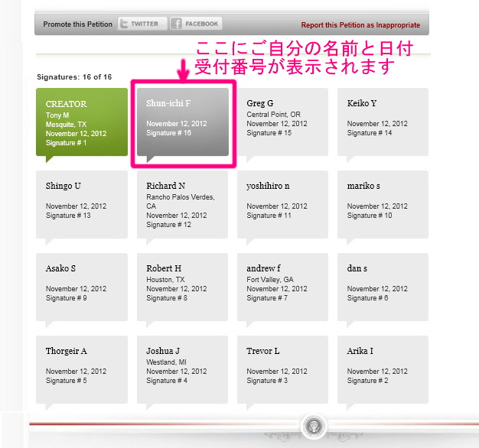This screenshot has height=448, width=479.
Task: Click Mesquite, TX on creator card
Action: pyautogui.click(x=66, y=125)
